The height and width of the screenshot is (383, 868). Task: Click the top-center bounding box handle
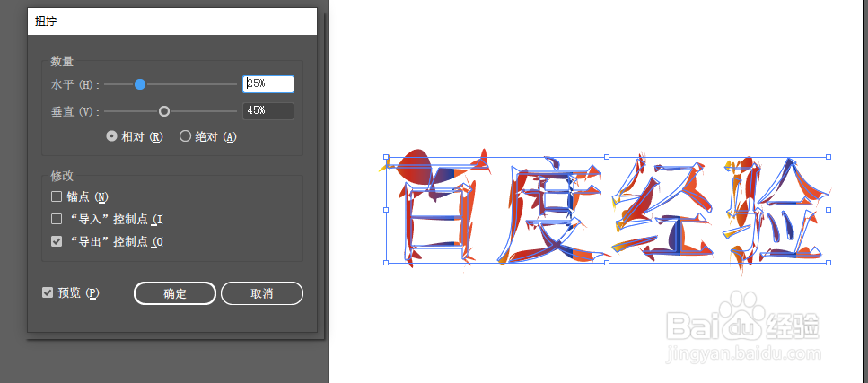click(x=607, y=157)
